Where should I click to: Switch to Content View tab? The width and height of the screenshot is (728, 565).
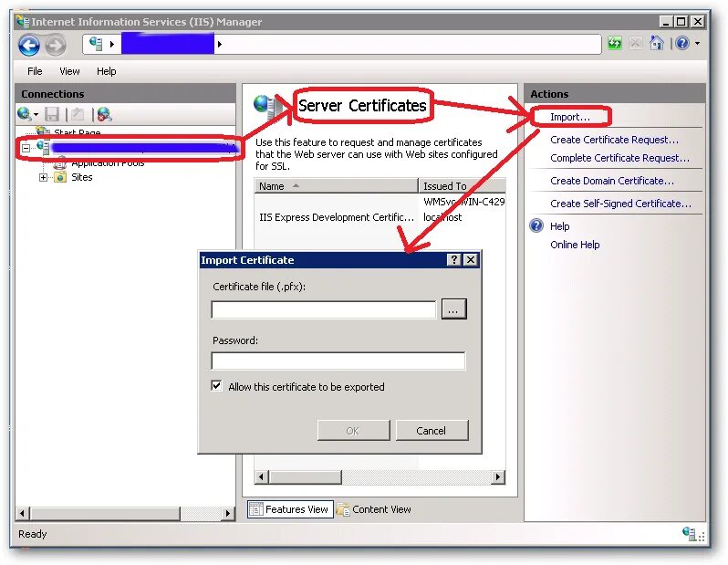(374, 509)
